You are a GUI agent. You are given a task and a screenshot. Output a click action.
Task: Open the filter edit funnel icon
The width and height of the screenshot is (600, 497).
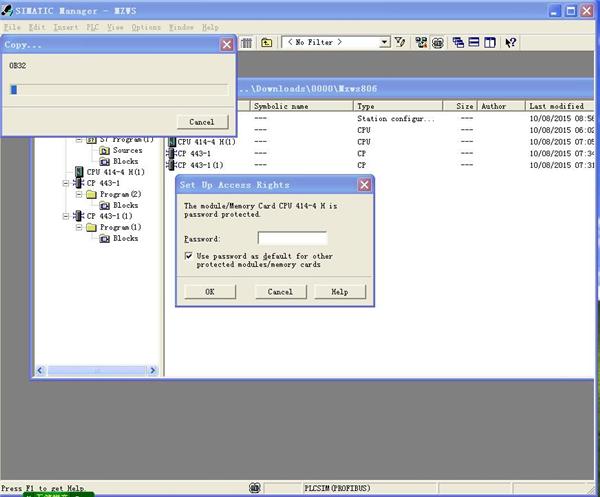(400, 42)
